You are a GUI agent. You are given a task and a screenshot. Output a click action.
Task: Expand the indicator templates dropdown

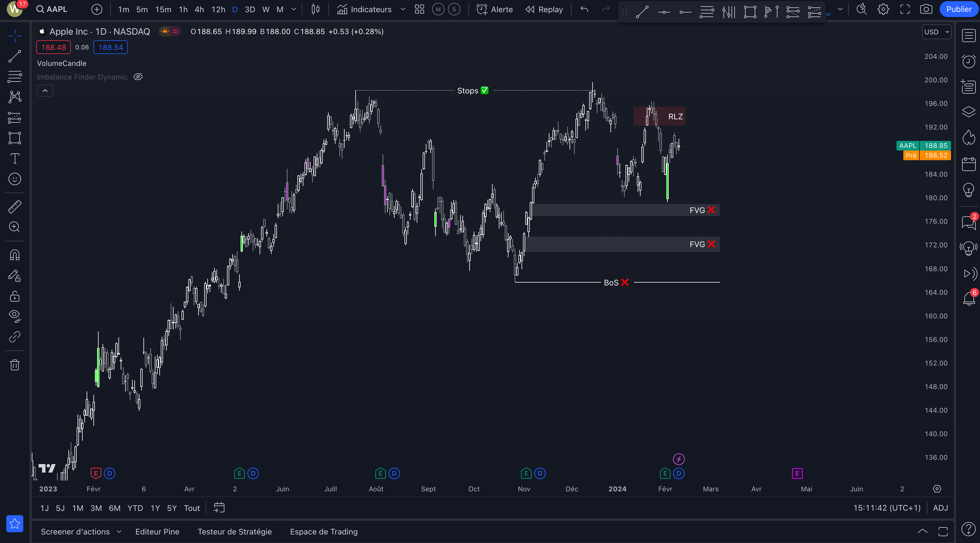403,9
